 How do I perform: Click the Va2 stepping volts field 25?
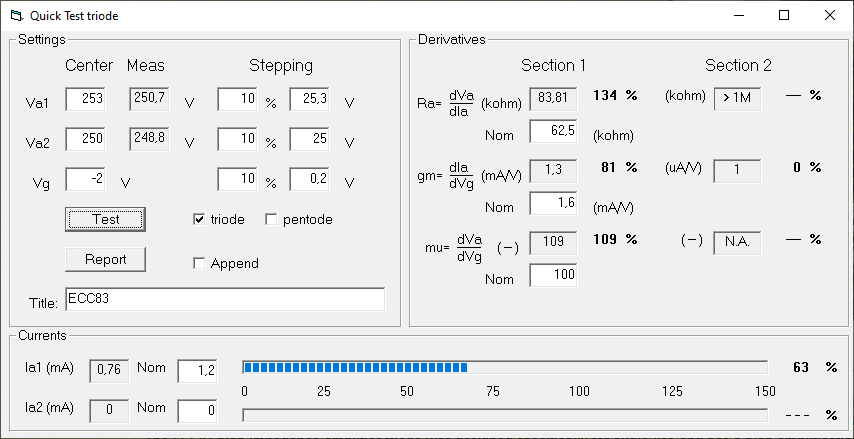309,139
